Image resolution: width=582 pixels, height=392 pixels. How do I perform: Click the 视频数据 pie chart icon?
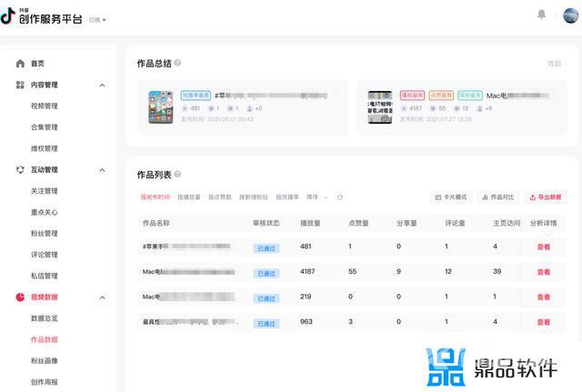[x=20, y=297]
